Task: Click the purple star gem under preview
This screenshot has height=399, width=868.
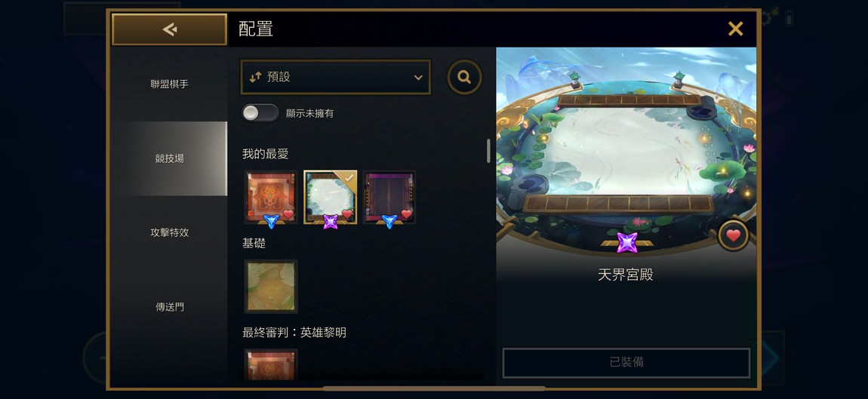Action: tap(626, 242)
